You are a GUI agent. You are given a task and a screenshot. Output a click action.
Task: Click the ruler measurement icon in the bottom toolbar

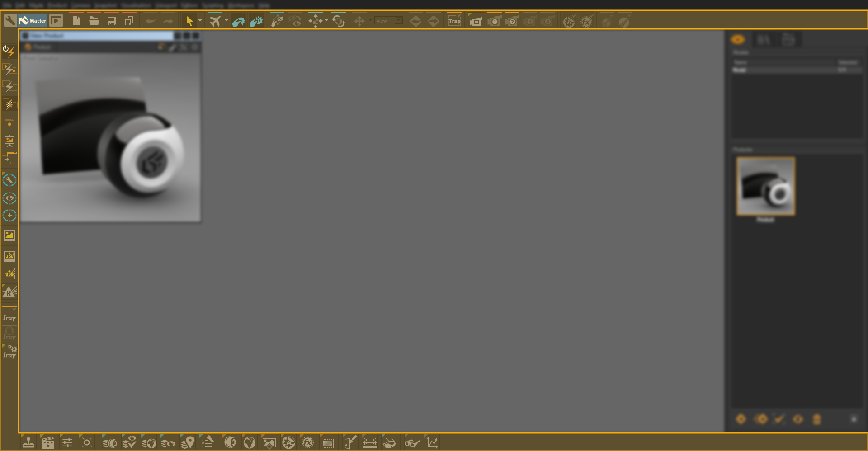tap(370, 442)
